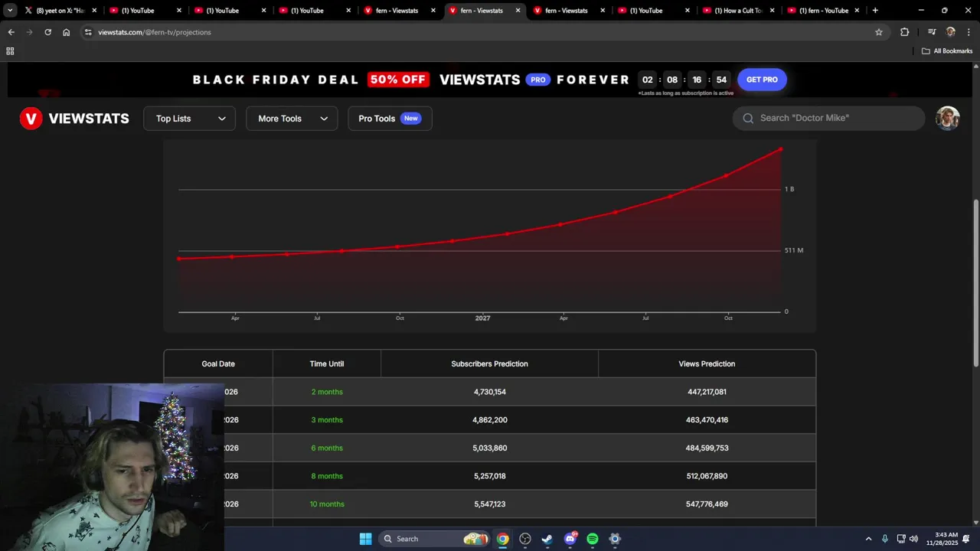Switch to Chrome in the taskbar
Viewport: 980px width, 551px height.
pyautogui.click(x=502, y=539)
